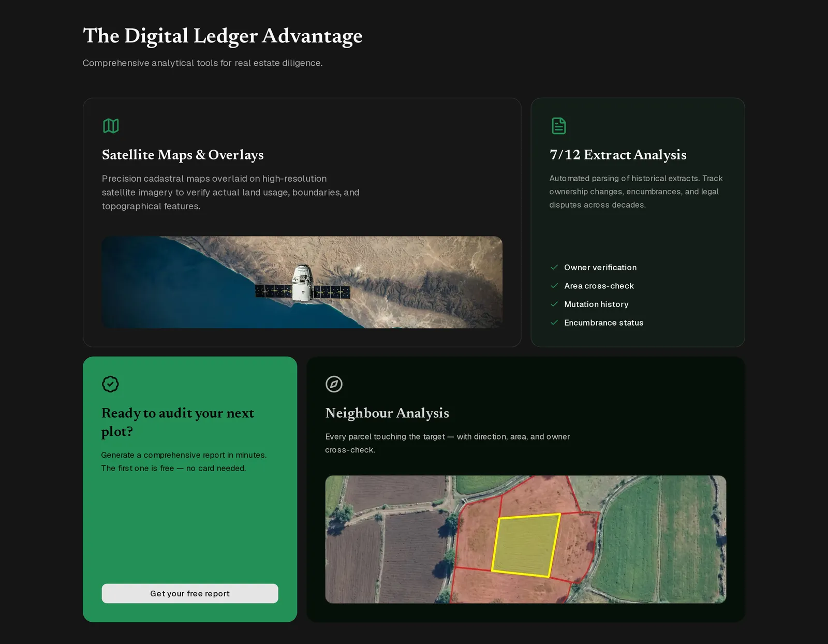
Task: Open the satellite over coastline image
Action: 302,282
